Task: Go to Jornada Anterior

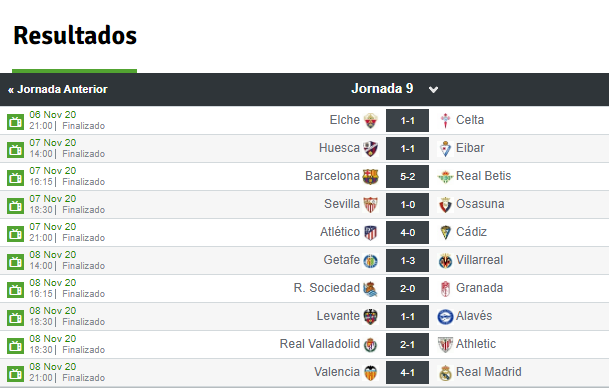Action: [57, 89]
